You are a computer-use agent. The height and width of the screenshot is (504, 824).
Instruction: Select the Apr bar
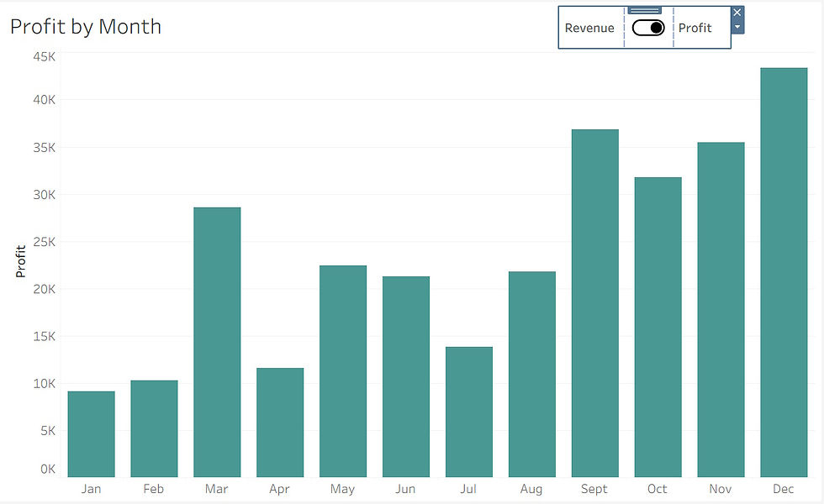280,423
